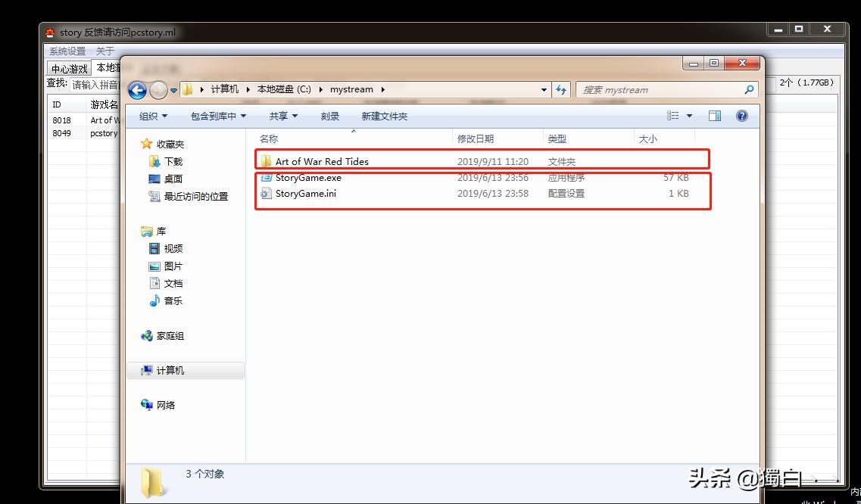Select 网络 in the navigation pane

164,405
